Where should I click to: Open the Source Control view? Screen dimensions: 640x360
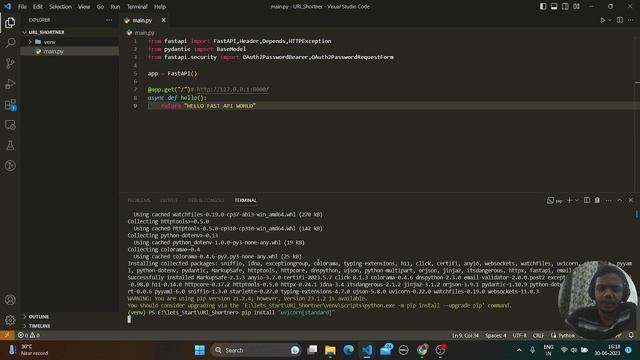[10, 63]
